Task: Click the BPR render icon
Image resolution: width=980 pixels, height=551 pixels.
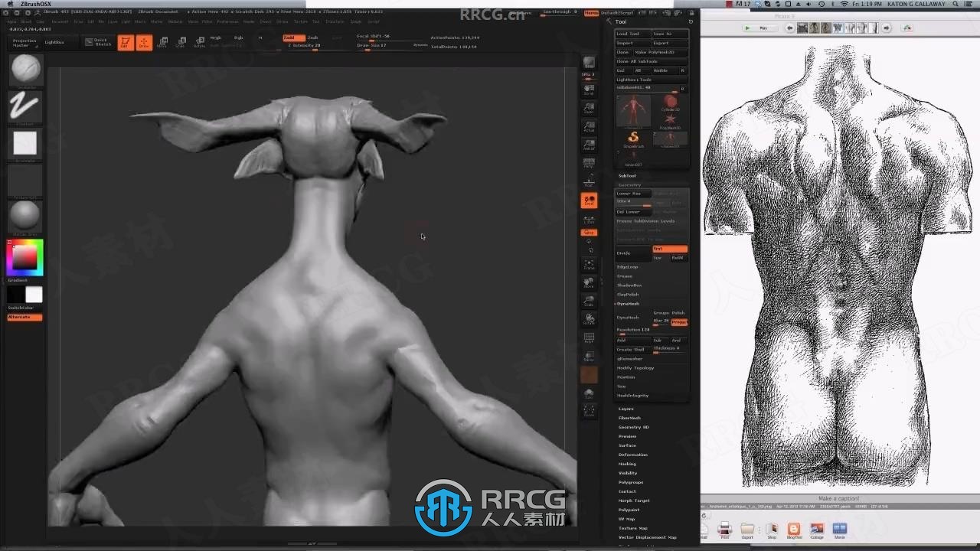Action: 589,63
